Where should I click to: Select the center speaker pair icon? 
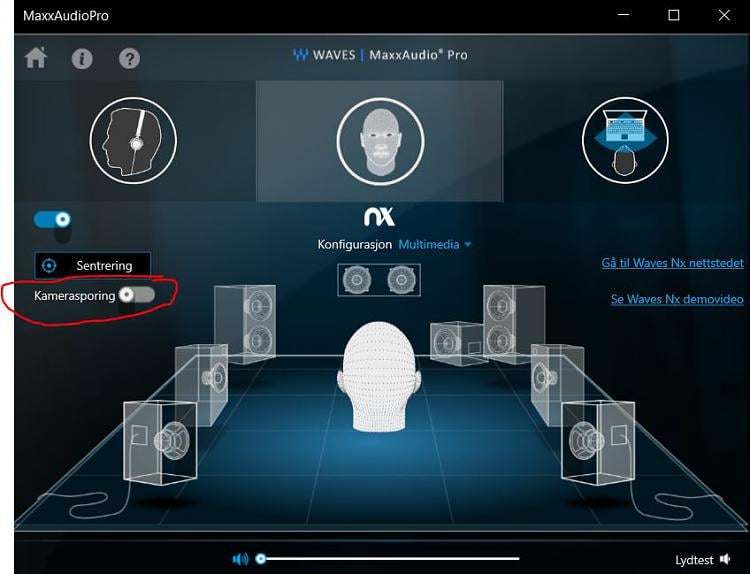(379, 280)
